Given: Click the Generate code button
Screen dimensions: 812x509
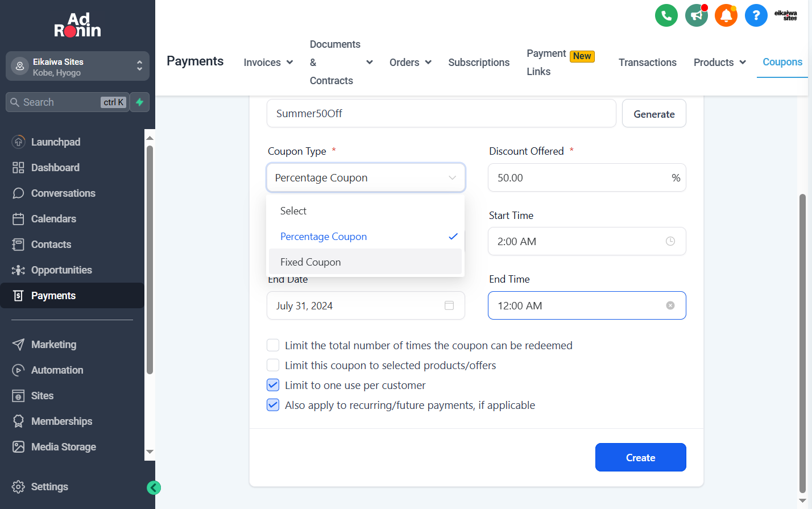Looking at the screenshot, I should click(x=654, y=114).
